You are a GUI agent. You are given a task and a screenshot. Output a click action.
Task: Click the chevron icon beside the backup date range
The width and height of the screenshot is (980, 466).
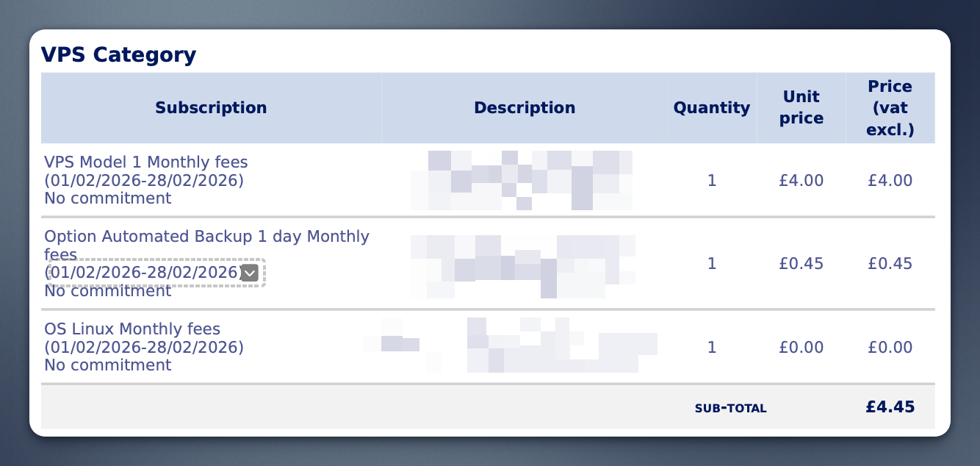(x=250, y=273)
